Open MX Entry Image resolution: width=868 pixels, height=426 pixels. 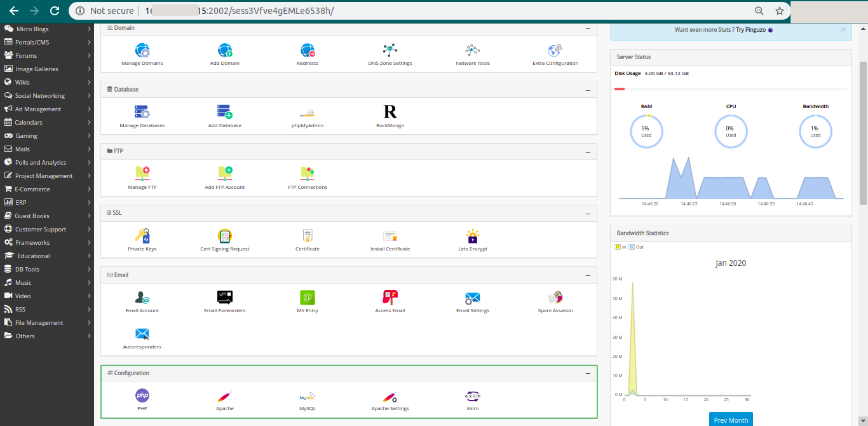click(x=308, y=297)
